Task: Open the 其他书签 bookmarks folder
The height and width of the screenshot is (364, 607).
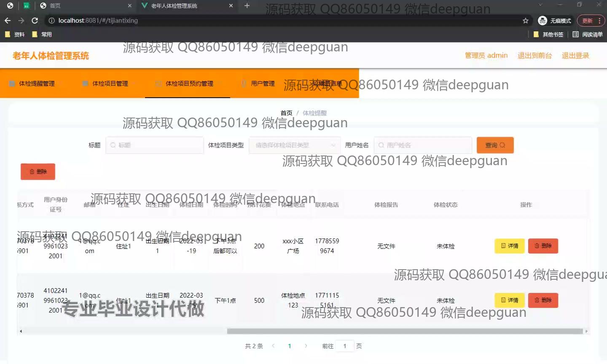Action: (549, 35)
